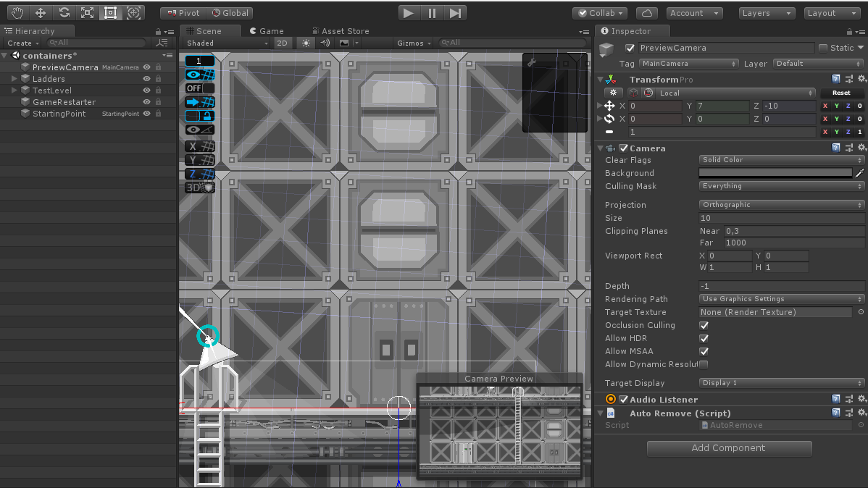
Task: Click the Transform Reset button
Action: coord(840,93)
